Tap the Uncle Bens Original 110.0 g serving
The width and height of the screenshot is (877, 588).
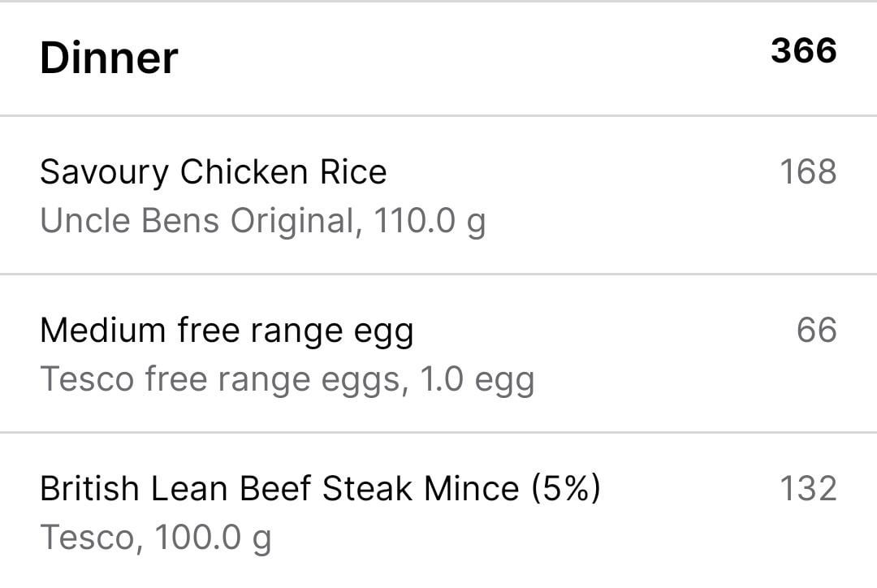click(263, 220)
